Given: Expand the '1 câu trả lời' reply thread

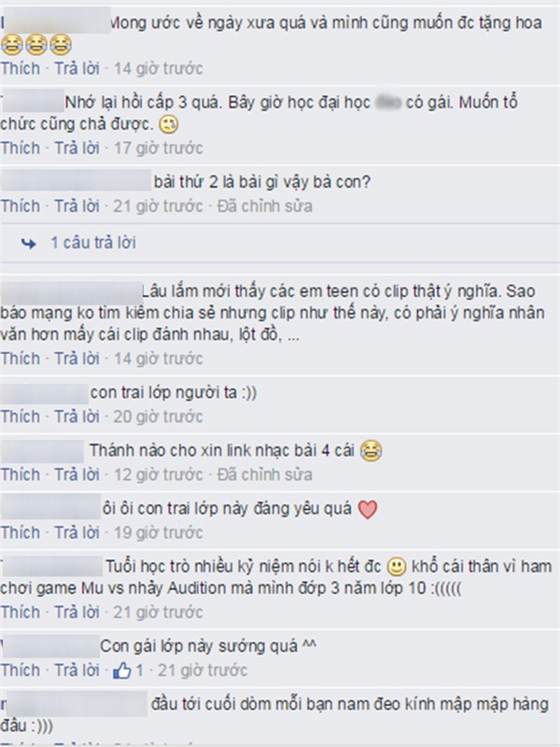Looking at the screenshot, I should pos(93,243).
